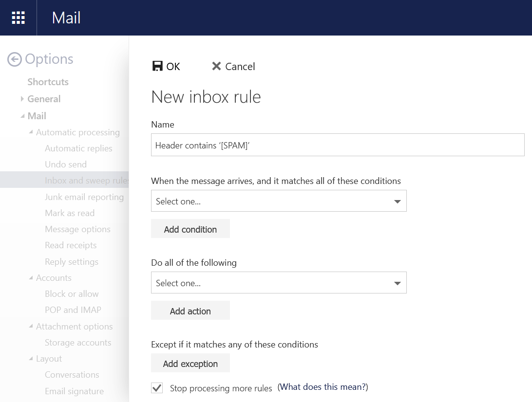Go to Block or allow option
532x402 pixels.
[72, 294]
